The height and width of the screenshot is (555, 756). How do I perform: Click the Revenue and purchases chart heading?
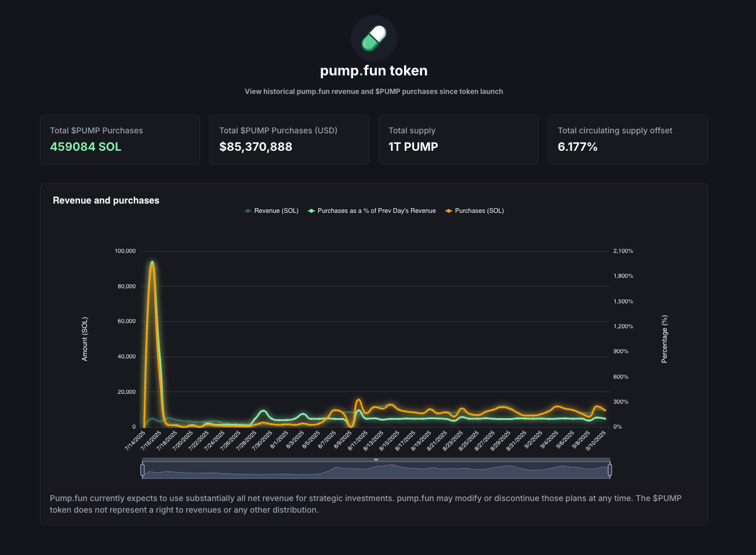point(106,201)
